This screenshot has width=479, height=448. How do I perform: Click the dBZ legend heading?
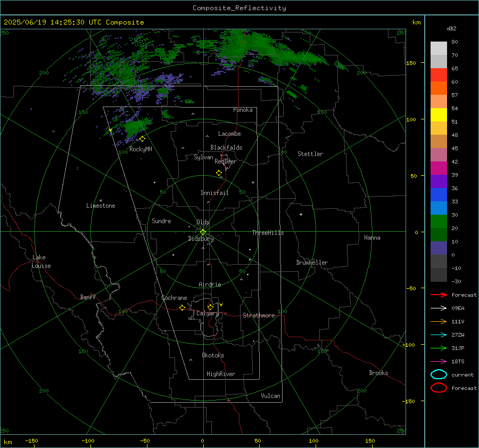(x=451, y=29)
